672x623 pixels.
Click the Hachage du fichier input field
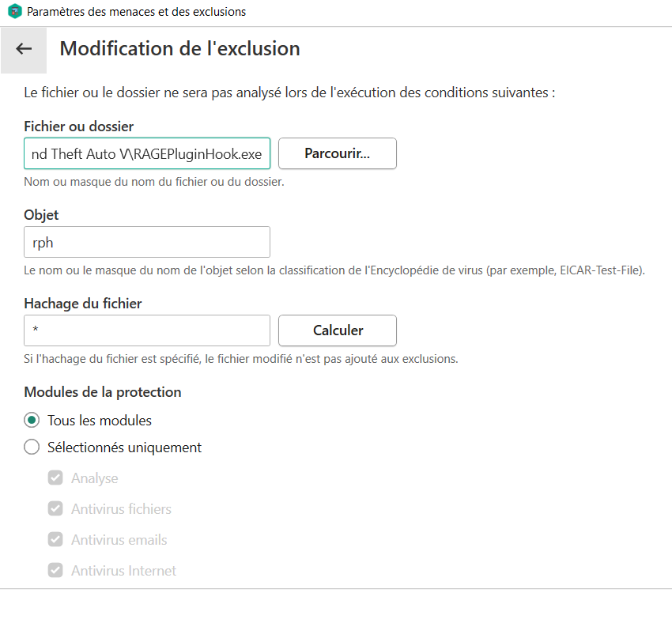147,330
